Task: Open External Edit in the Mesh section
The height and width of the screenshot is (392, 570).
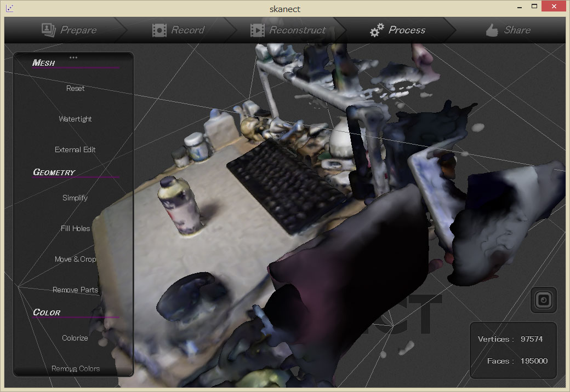Action: (75, 149)
